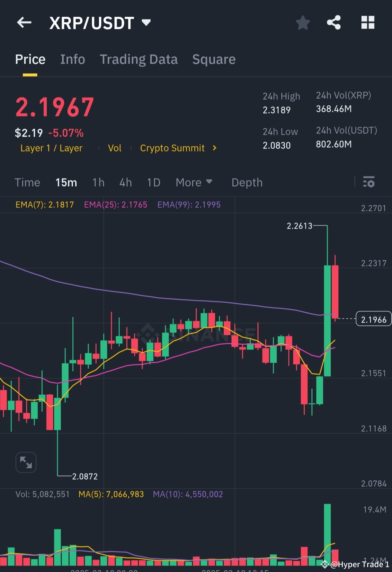Switch candle timeframe to 4h

click(125, 182)
